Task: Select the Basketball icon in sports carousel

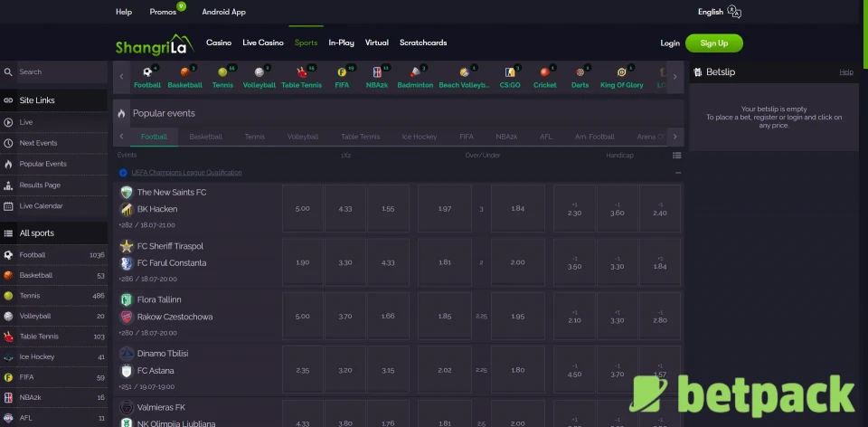Action: click(x=184, y=72)
